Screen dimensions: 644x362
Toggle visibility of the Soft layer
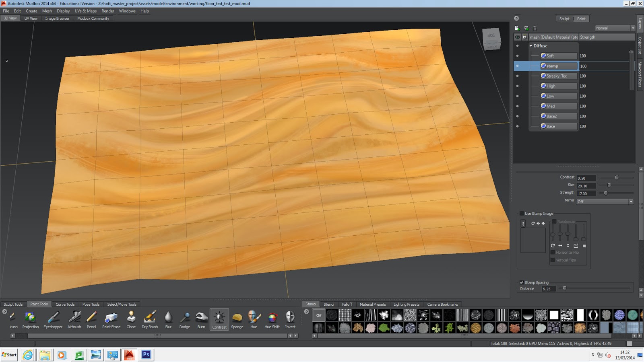[517, 56]
